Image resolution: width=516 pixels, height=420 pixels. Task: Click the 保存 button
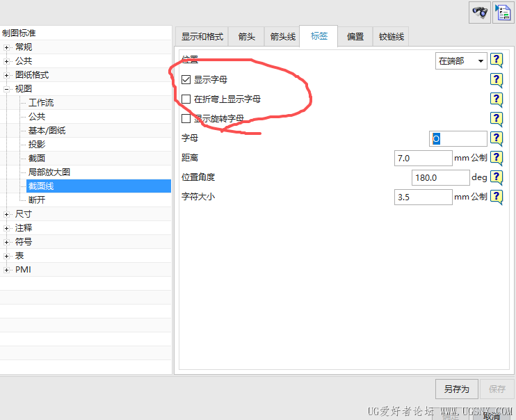coord(497,389)
